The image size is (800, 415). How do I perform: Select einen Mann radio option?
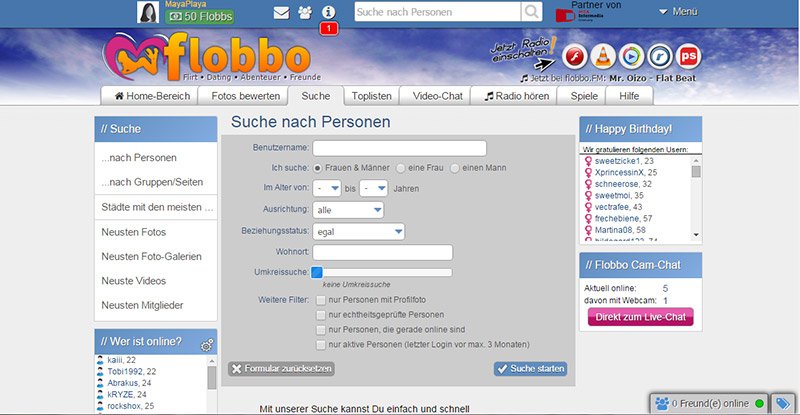click(x=455, y=168)
